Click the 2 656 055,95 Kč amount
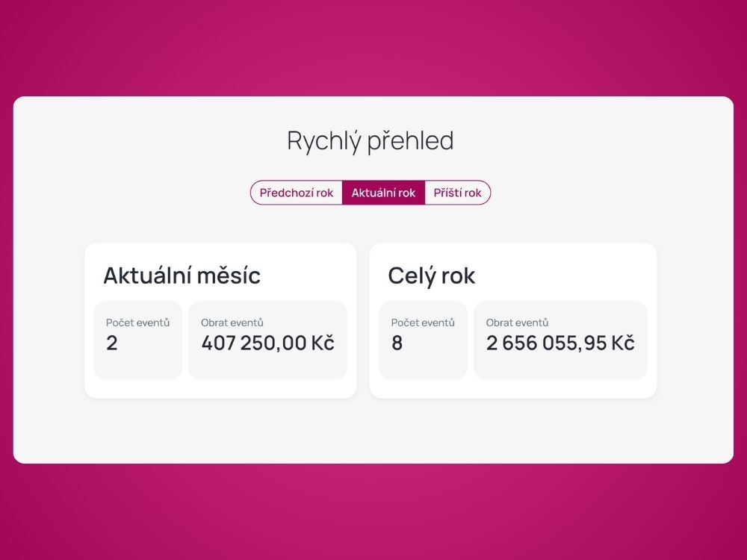 560,343
